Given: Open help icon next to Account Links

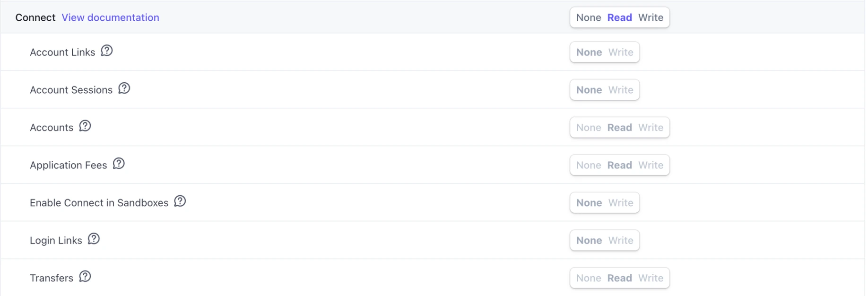Looking at the screenshot, I should (107, 51).
